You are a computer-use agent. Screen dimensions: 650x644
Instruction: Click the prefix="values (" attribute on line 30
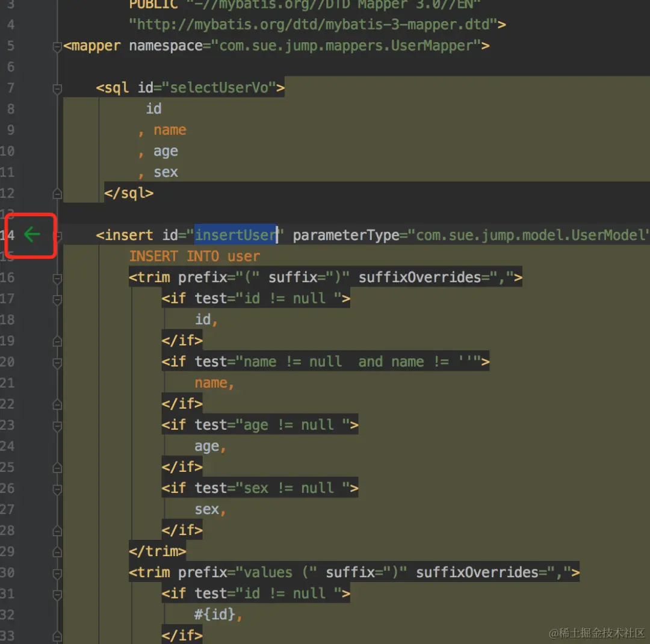pos(247,572)
